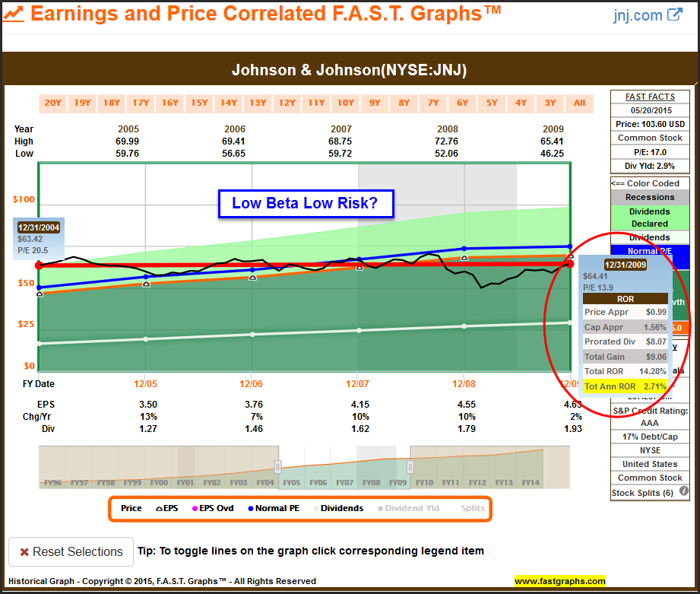This screenshot has width=700, height=594.
Task: Show Splits using the legend item
Action: click(472, 508)
